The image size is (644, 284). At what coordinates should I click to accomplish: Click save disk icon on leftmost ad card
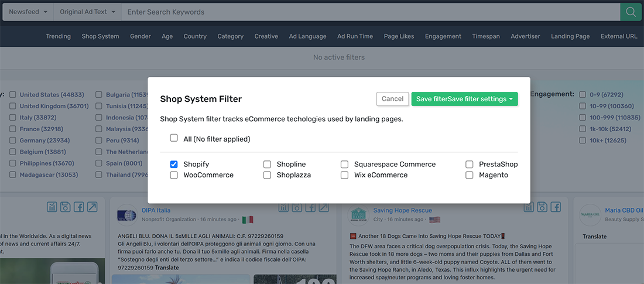(66, 207)
